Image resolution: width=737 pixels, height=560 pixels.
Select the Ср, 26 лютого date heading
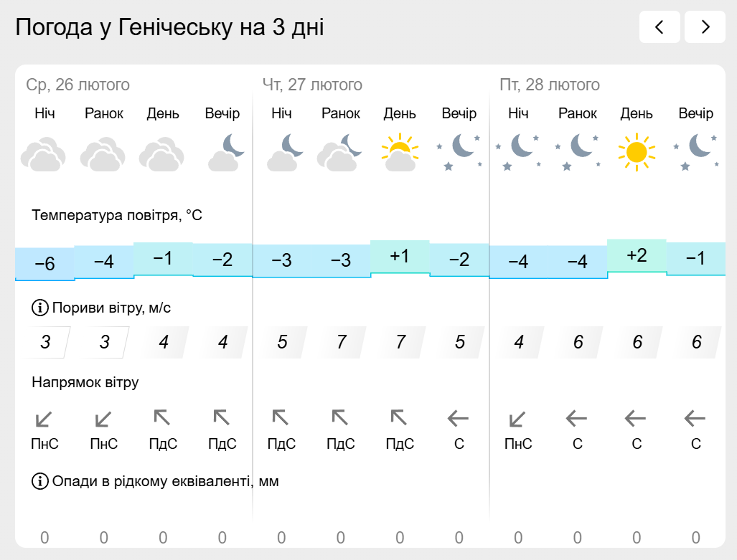click(x=78, y=85)
